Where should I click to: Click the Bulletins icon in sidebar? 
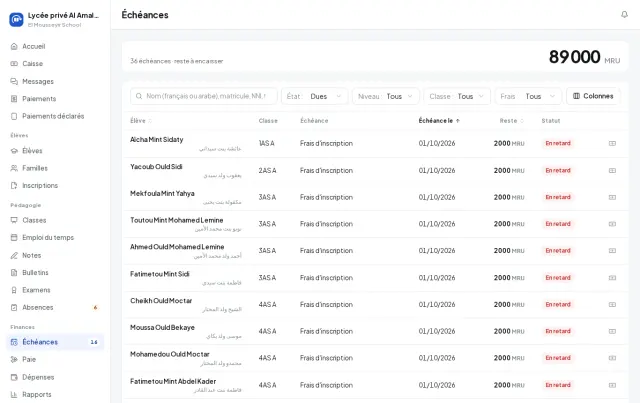[14, 272]
